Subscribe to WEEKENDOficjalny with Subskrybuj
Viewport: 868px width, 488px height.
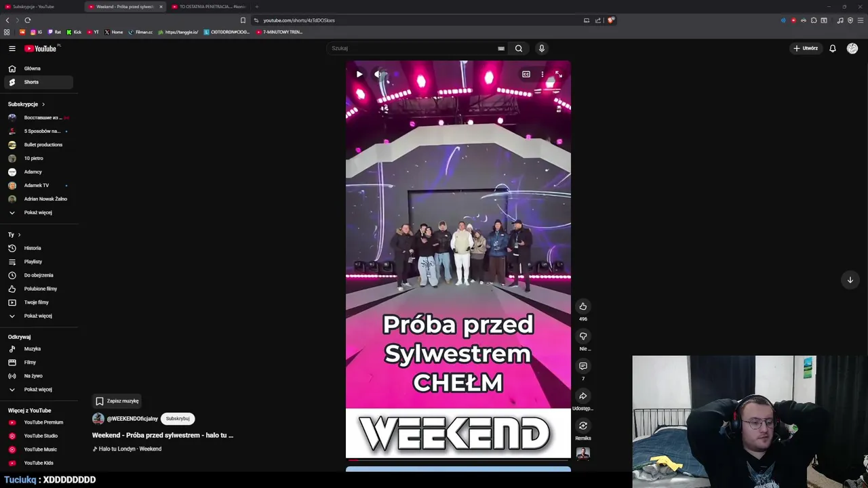(178, 419)
